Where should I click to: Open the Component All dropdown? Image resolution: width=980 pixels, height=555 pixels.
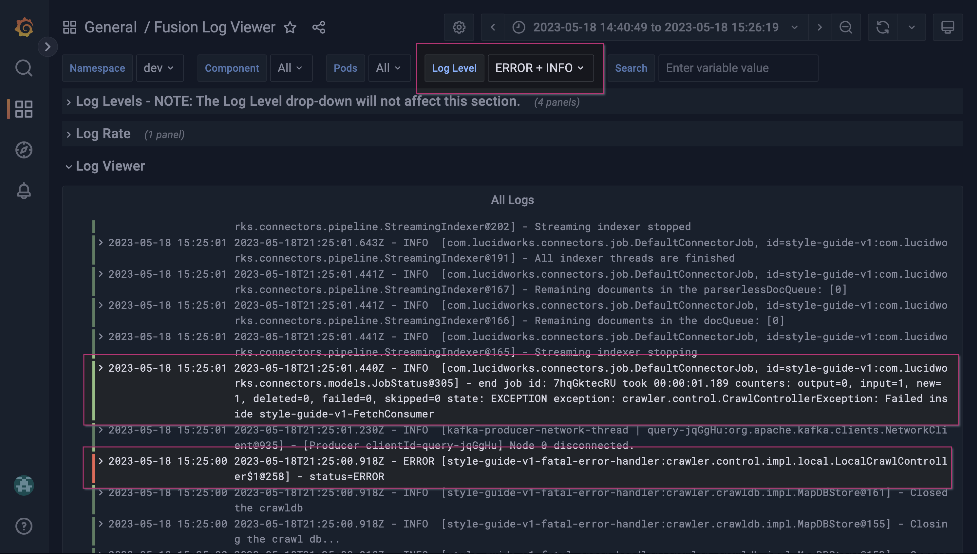tap(291, 68)
